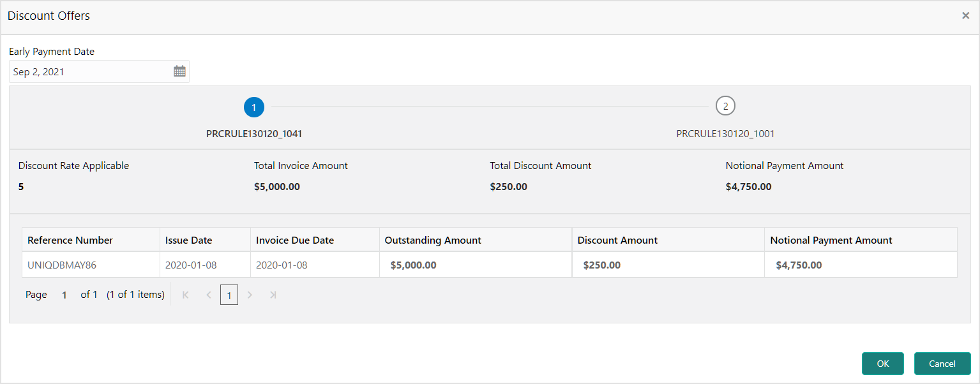Sort by Outstanding Amount column header
980x384 pixels.
pyautogui.click(x=433, y=240)
